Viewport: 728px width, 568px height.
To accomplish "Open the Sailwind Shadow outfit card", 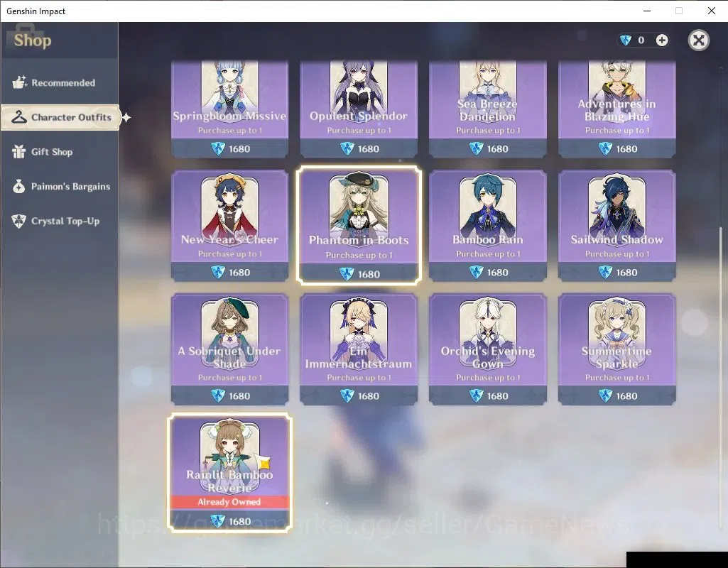I will coord(616,226).
